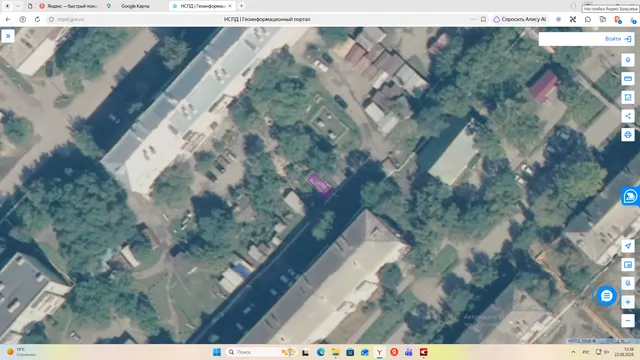
Task: Activate the area selection tool
Action: [x=628, y=97]
